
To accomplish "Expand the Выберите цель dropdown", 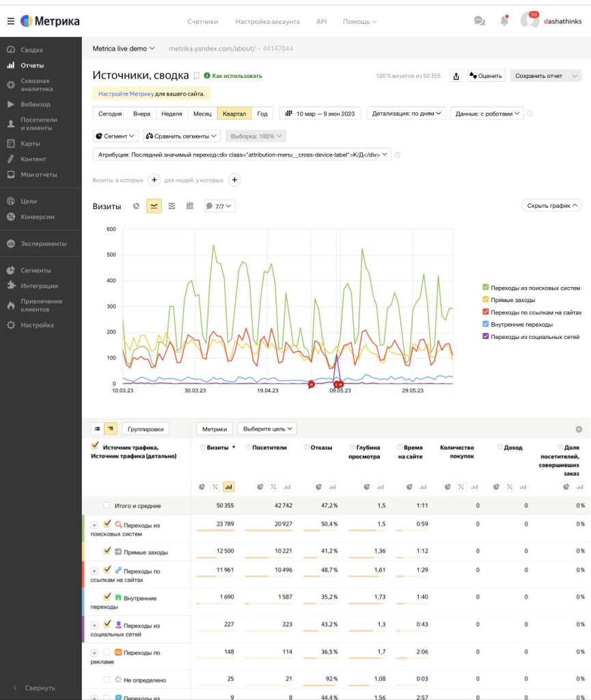I will [x=267, y=429].
